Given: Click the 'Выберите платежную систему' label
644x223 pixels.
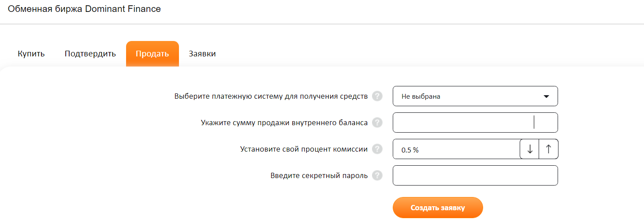Looking at the screenshot, I should 271,96.
